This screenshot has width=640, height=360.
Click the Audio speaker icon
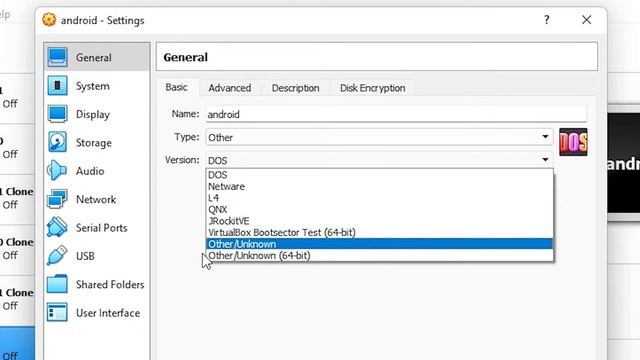coord(56,171)
